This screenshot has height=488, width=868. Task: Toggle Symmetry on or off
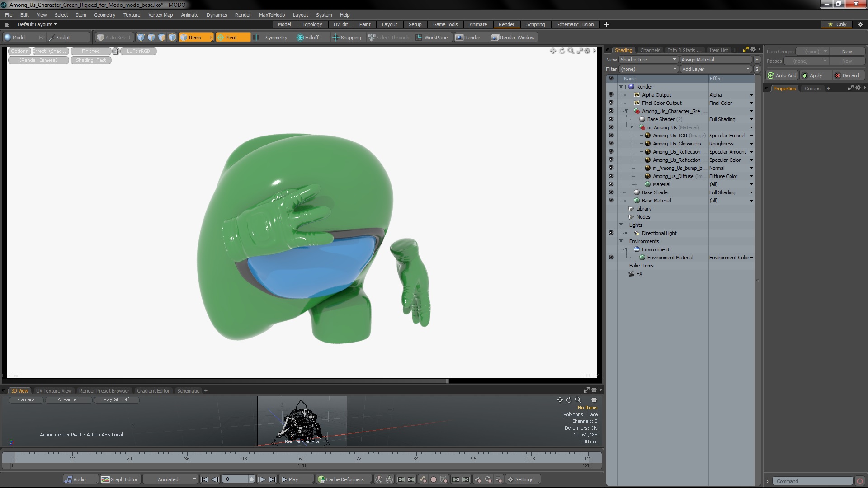coord(272,38)
